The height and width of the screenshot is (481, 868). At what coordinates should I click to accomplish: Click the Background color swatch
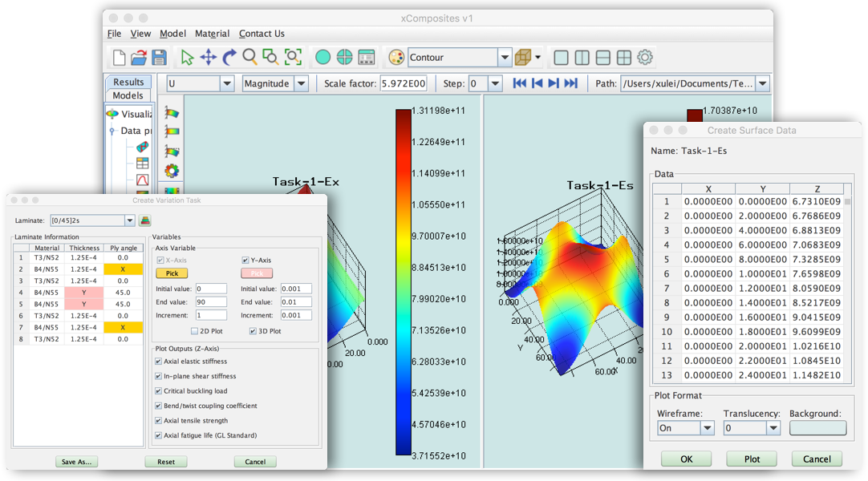(x=817, y=428)
